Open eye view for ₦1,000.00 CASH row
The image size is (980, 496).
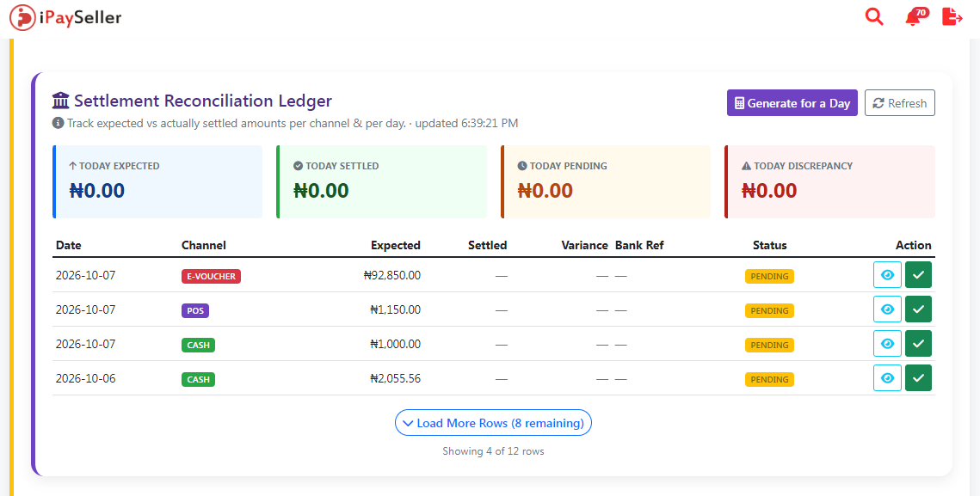887,344
